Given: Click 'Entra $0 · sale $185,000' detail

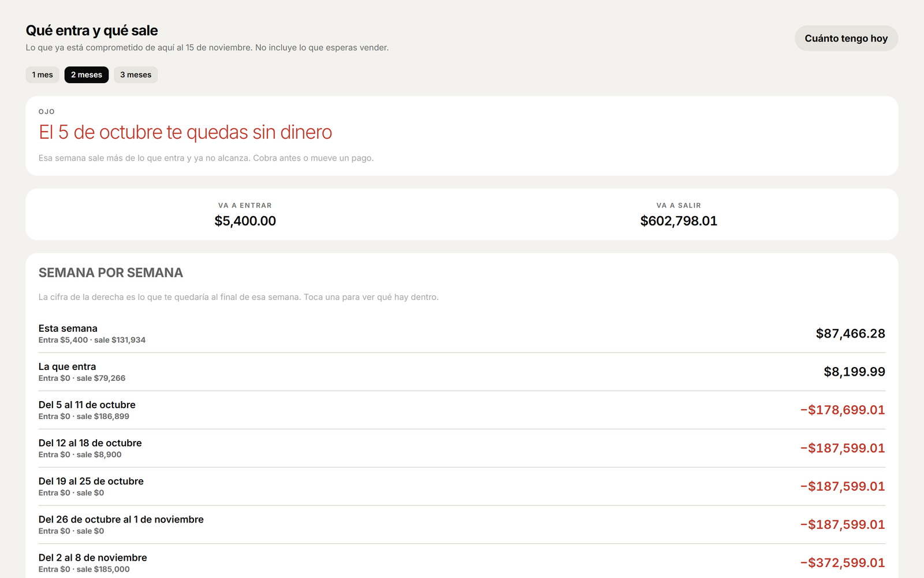Looking at the screenshot, I should click(x=84, y=569).
